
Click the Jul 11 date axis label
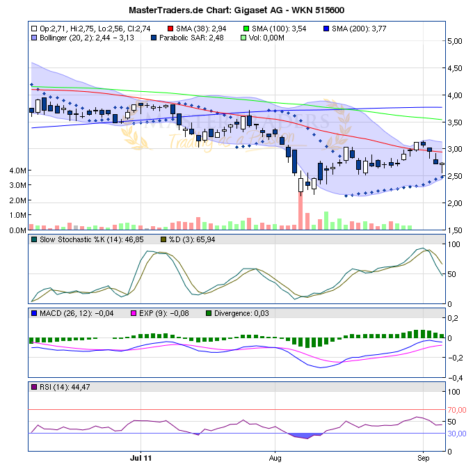click(x=141, y=458)
